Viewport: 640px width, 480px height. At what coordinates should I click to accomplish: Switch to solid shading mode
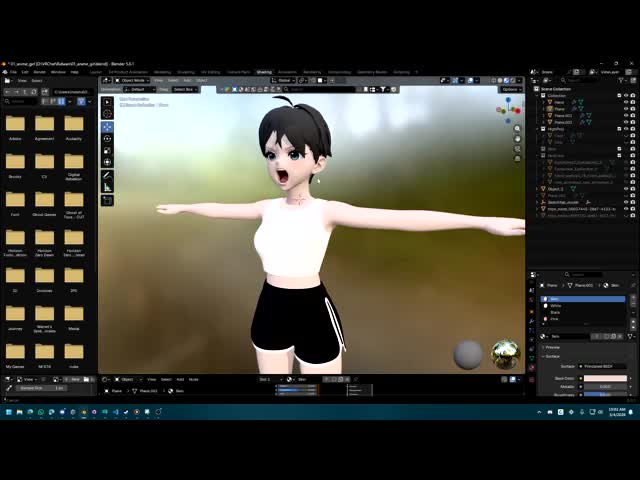(x=500, y=80)
